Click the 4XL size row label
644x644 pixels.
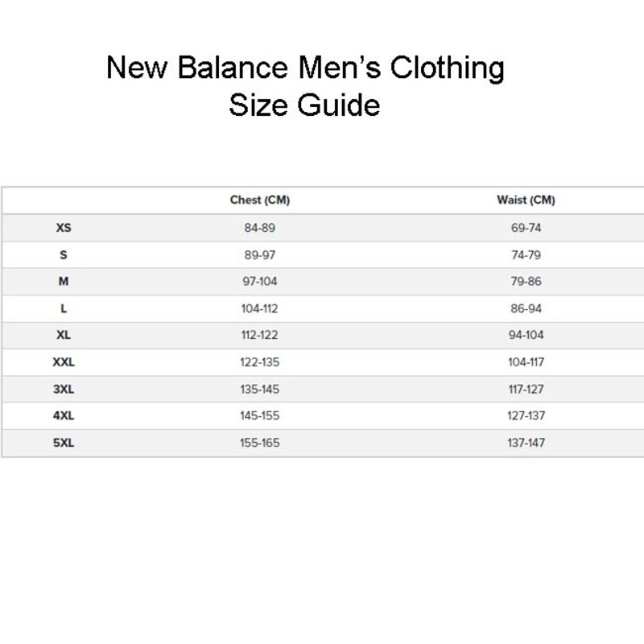pyautogui.click(x=64, y=416)
